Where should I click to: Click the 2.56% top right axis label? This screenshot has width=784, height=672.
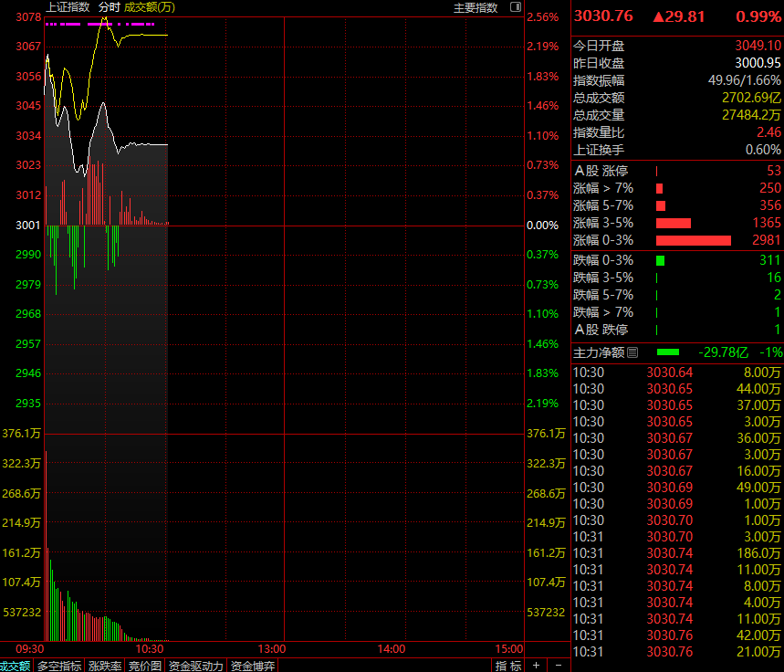pyautogui.click(x=542, y=17)
